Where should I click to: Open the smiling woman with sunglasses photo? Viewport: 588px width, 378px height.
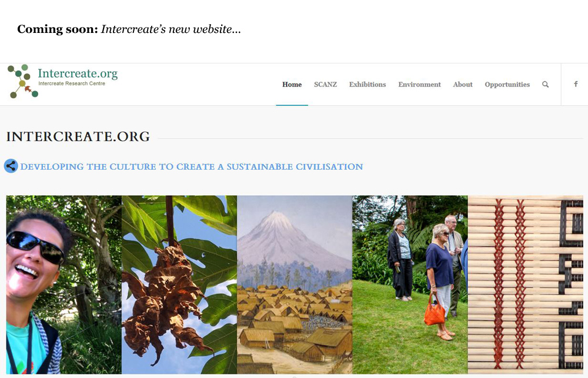[x=64, y=285]
